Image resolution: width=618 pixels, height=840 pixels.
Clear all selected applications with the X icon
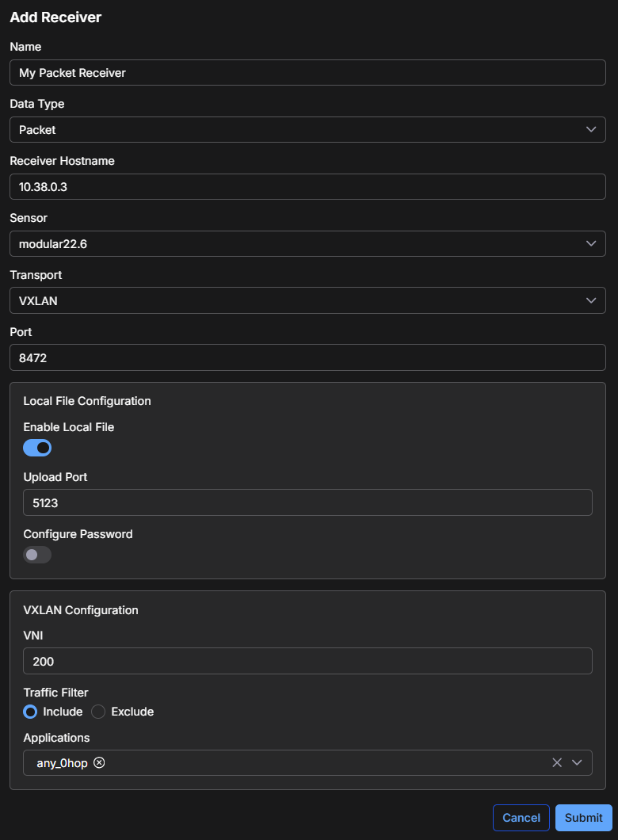coord(557,762)
